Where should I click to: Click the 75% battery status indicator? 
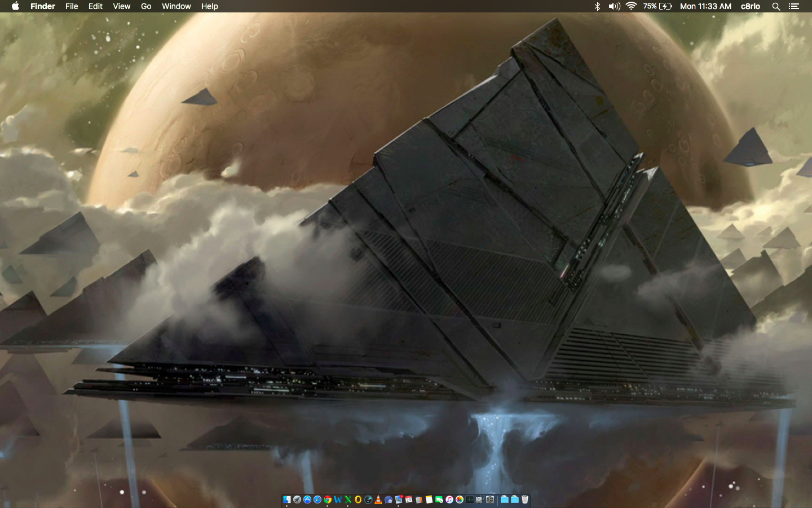coord(657,6)
